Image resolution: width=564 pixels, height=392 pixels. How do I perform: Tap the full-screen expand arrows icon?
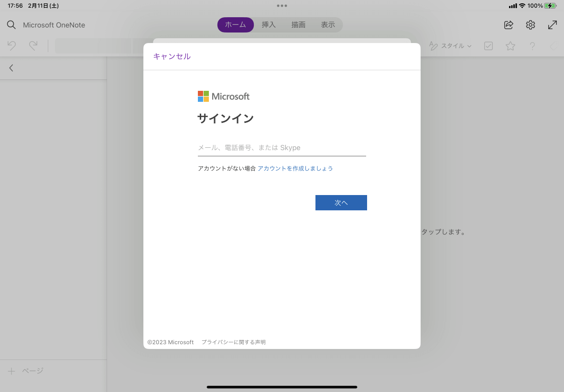[553, 25]
